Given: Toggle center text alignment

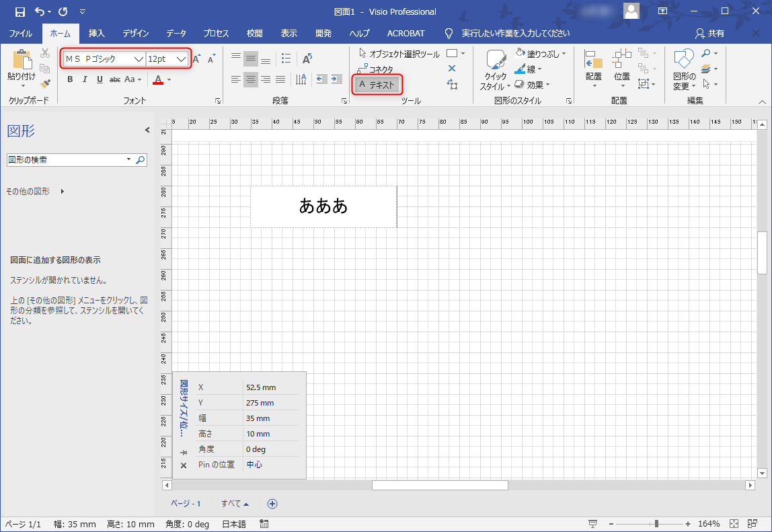Looking at the screenshot, I should click(x=250, y=79).
